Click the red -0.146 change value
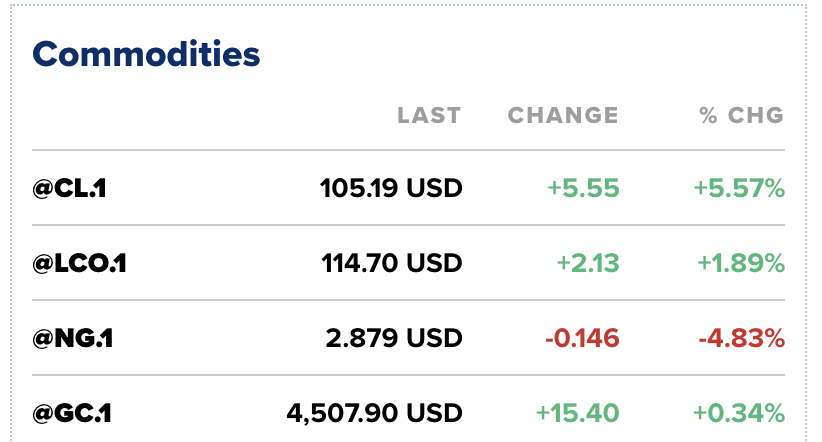This screenshot has width=822, height=442. point(582,338)
